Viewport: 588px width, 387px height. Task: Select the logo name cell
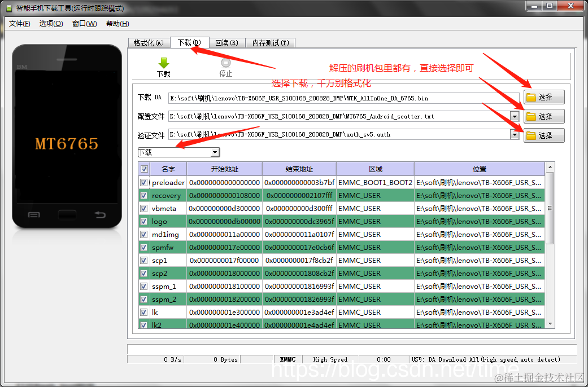[168, 221]
